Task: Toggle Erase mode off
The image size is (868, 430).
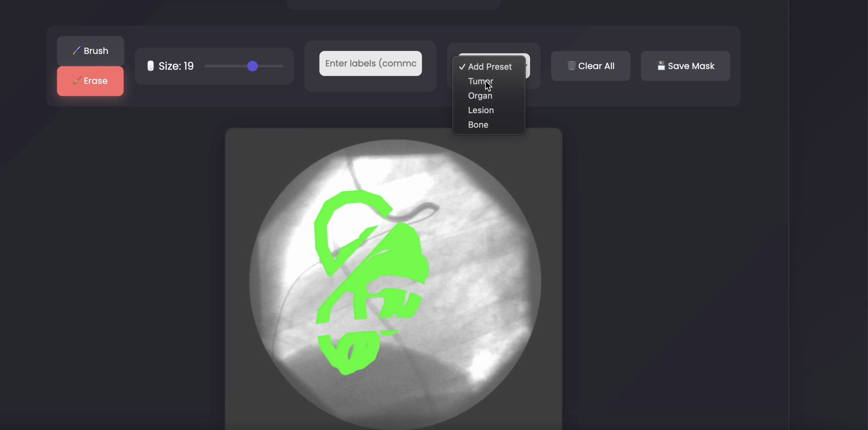Action: click(90, 81)
